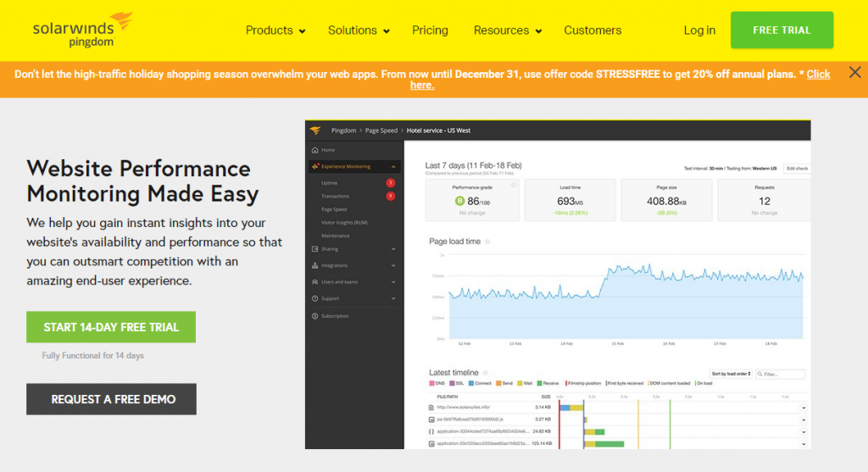Screen dimensions: 868x472
Task: Select Maintenance in the sidebar
Action: [336, 236]
